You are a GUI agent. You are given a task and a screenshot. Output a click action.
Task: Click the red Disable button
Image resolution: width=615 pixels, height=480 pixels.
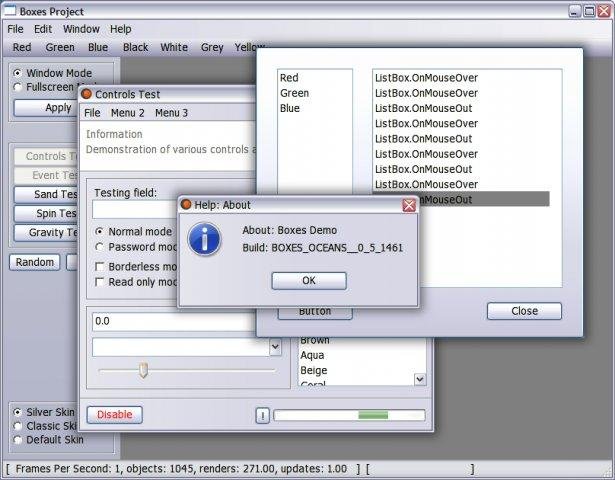115,415
